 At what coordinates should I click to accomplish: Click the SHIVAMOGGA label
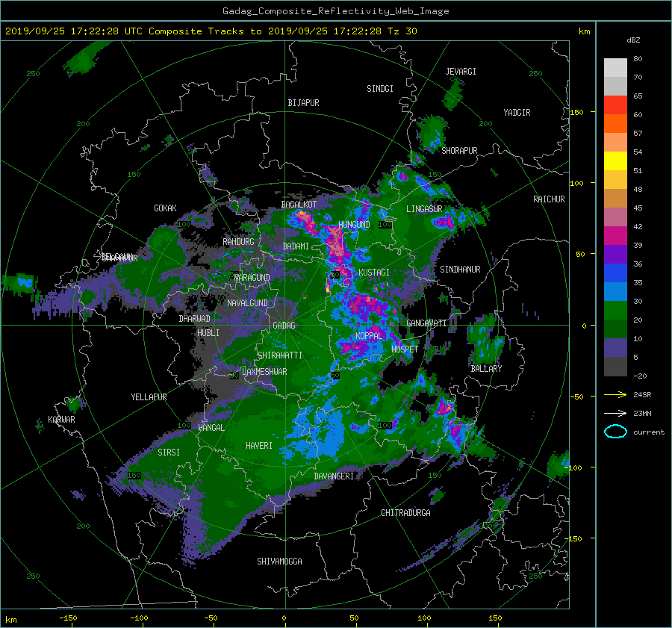pyautogui.click(x=279, y=562)
